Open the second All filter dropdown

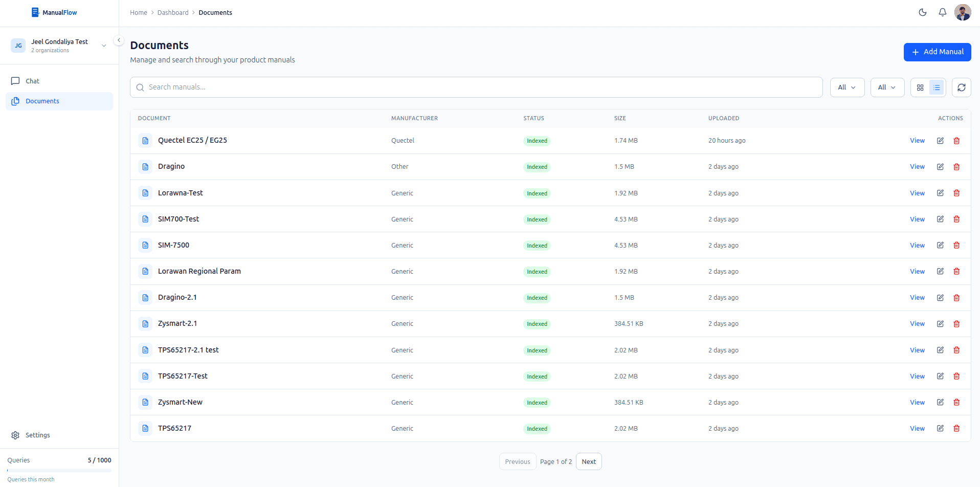[x=887, y=87]
